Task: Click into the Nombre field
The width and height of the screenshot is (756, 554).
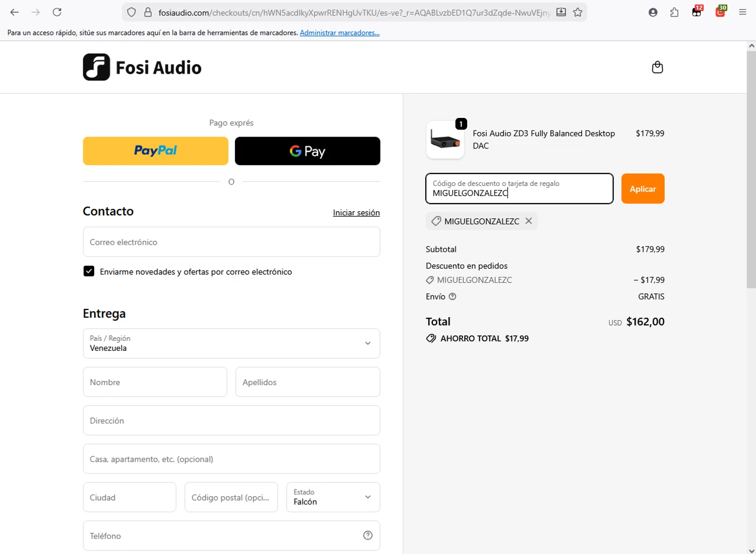Action: (x=155, y=382)
